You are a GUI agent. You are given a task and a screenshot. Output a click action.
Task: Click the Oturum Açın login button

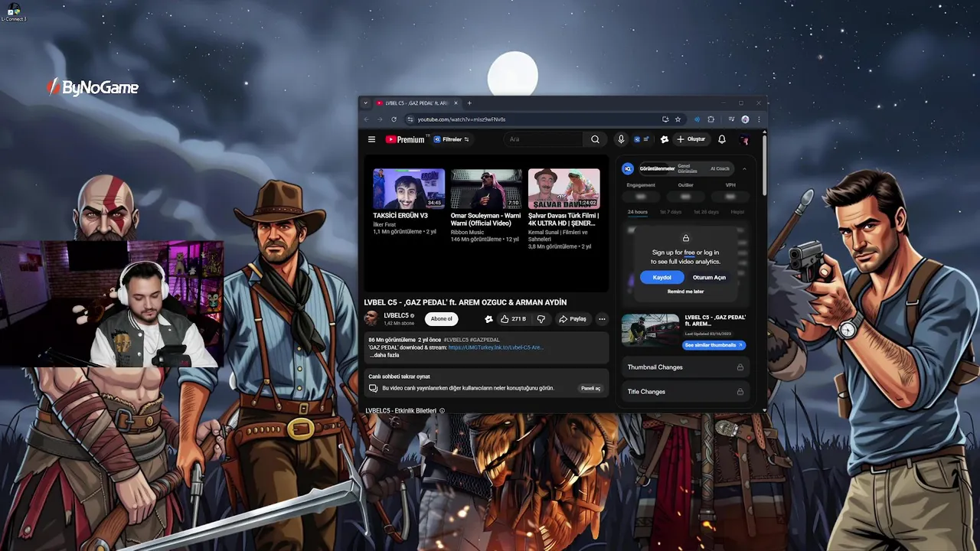(709, 277)
